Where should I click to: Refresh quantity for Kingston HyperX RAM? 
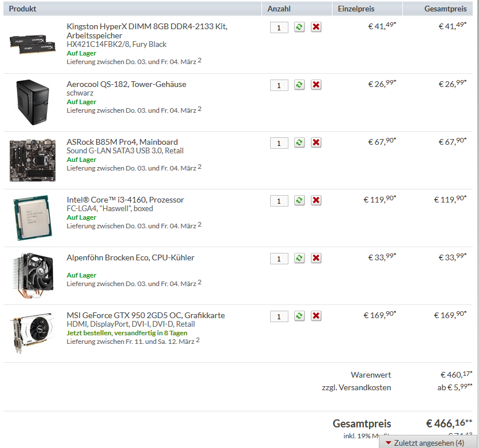299,27
